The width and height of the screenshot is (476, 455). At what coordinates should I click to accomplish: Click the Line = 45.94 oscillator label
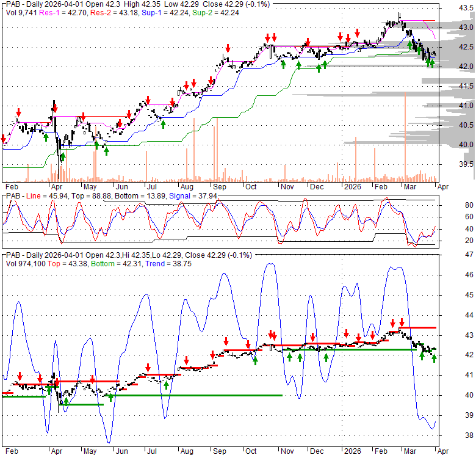[43, 195]
